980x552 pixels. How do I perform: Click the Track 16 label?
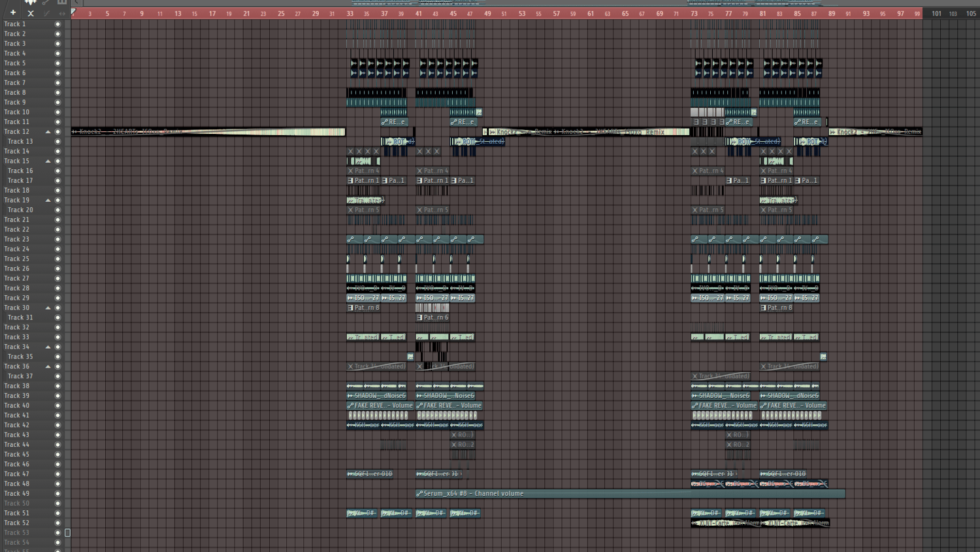[20, 171]
